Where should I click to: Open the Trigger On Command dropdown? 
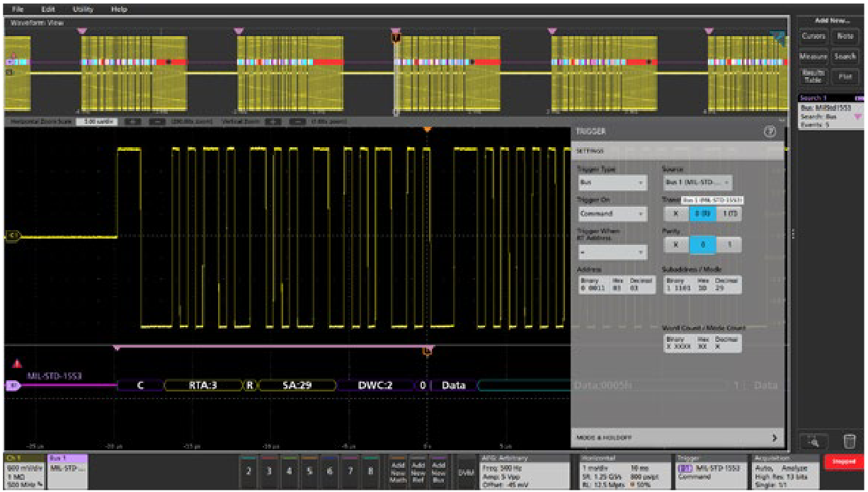[x=612, y=213]
